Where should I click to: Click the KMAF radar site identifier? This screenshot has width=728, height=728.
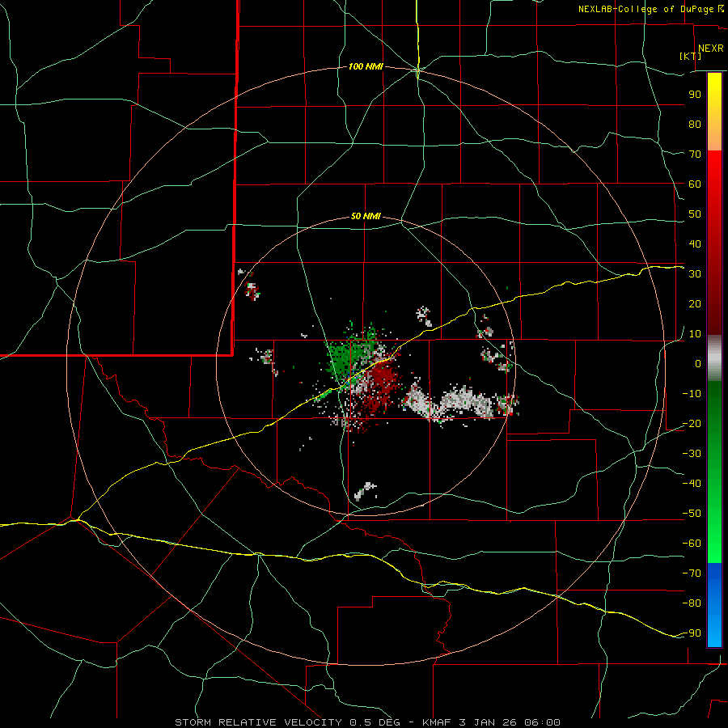pos(438,722)
